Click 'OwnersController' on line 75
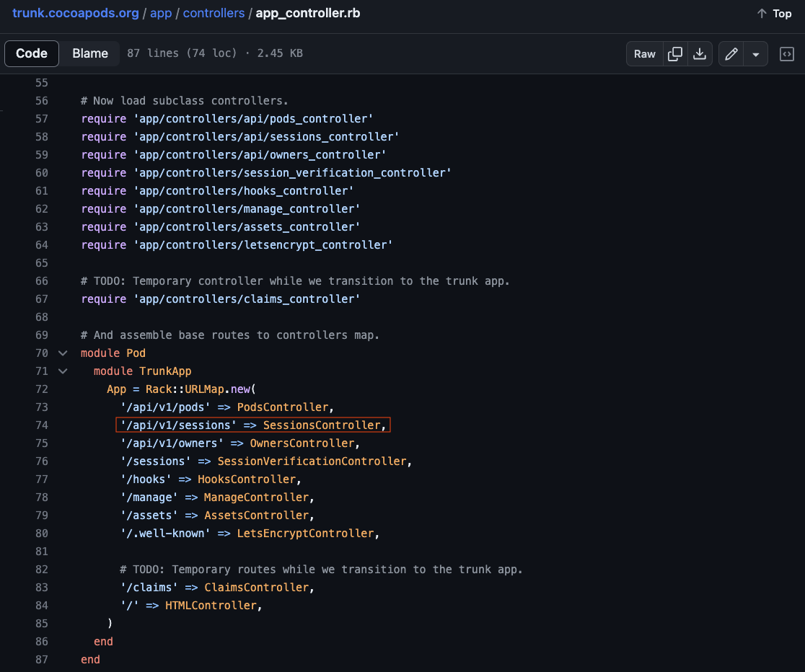 [x=302, y=443]
